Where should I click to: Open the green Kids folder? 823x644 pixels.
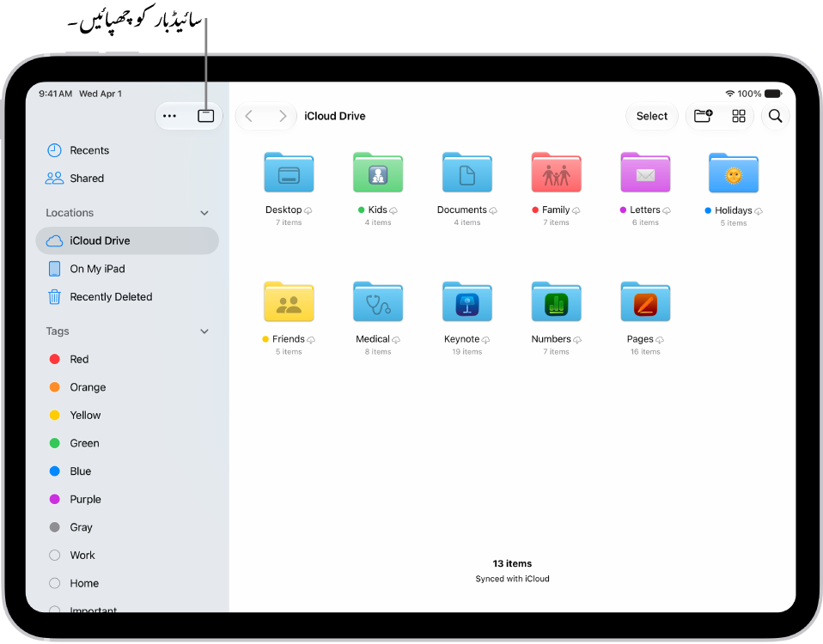click(x=378, y=173)
